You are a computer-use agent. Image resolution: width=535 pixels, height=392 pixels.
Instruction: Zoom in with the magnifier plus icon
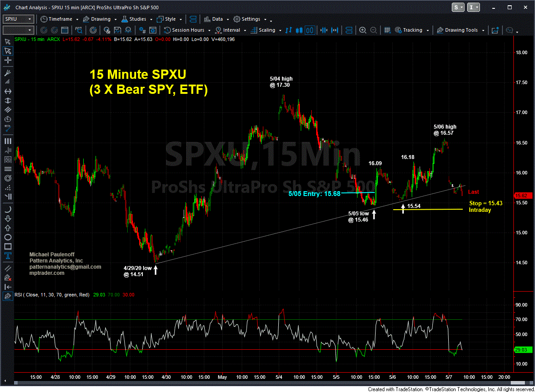coord(363,30)
